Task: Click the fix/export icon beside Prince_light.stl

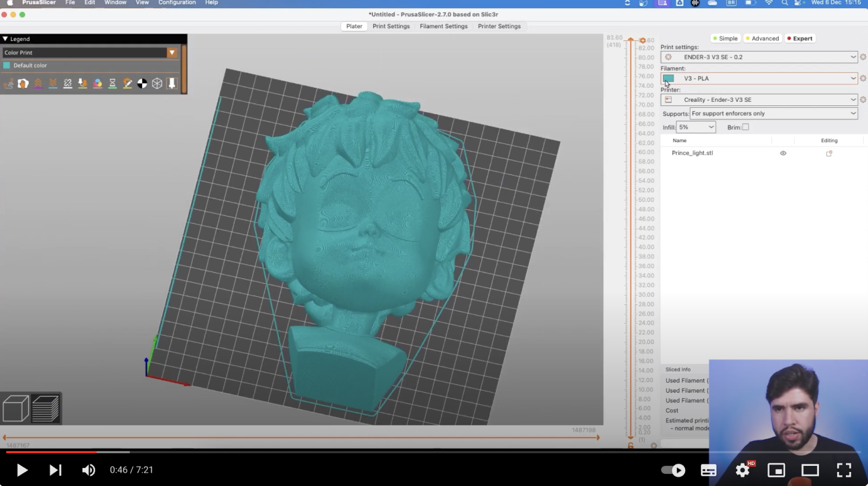Action: [x=829, y=153]
